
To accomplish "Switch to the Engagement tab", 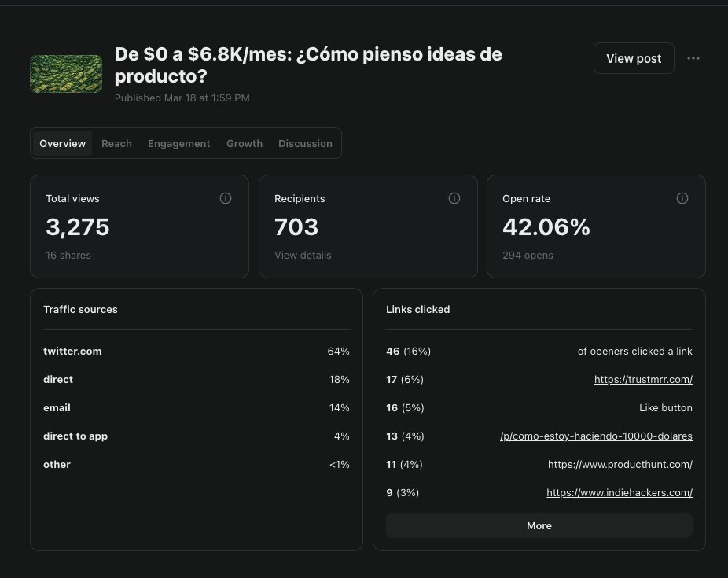I will (178, 143).
